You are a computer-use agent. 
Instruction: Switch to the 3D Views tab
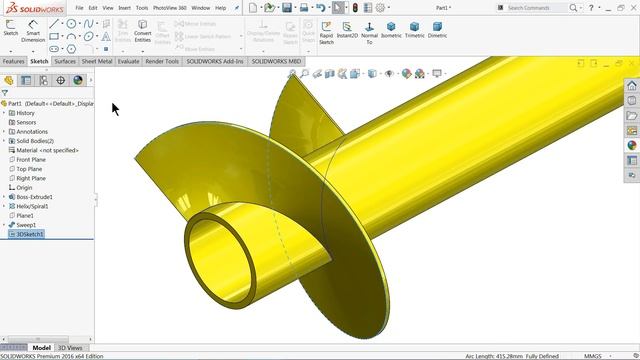pyautogui.click(x=70, y=348)
